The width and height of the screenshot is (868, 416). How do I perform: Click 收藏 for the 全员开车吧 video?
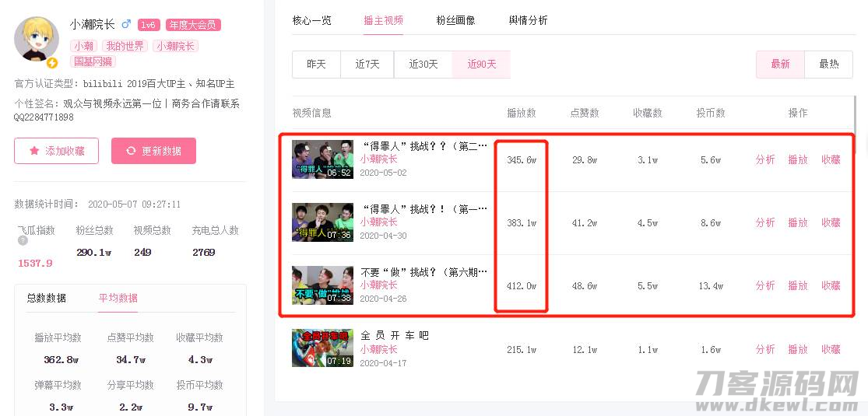pos(831,349)
